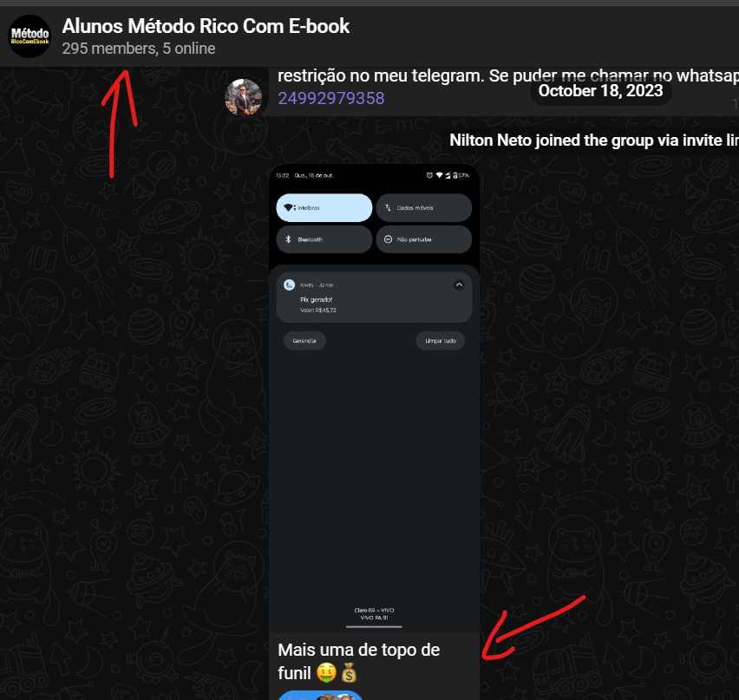Open the group title Alunos Método Rico Com E-book
This screenshot has height=700, width=739.
coord(206,26)
